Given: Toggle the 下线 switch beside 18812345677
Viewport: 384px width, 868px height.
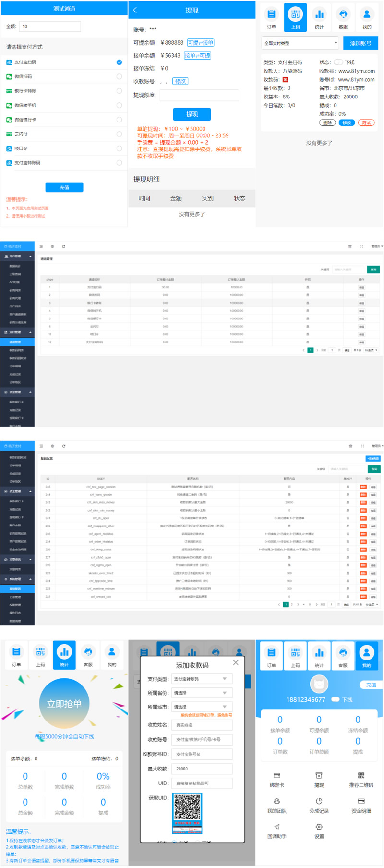Looking at the screenshot, I should [336, 699].
